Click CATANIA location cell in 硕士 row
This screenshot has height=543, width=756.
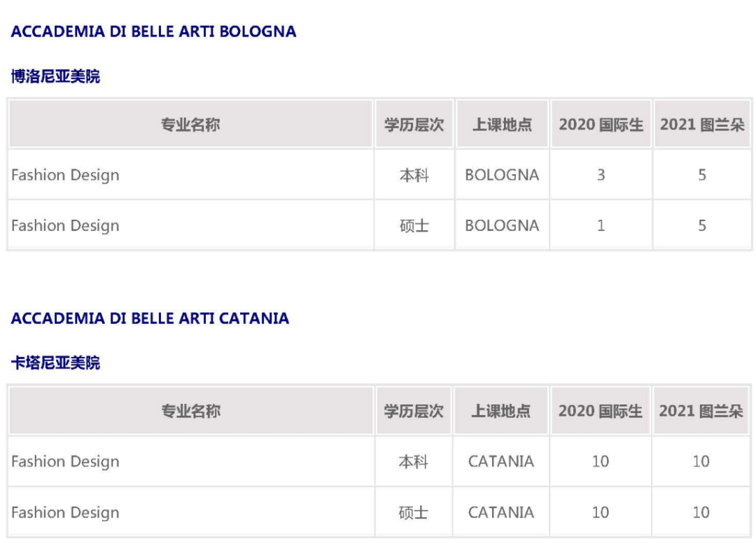[x=501, y=512]
